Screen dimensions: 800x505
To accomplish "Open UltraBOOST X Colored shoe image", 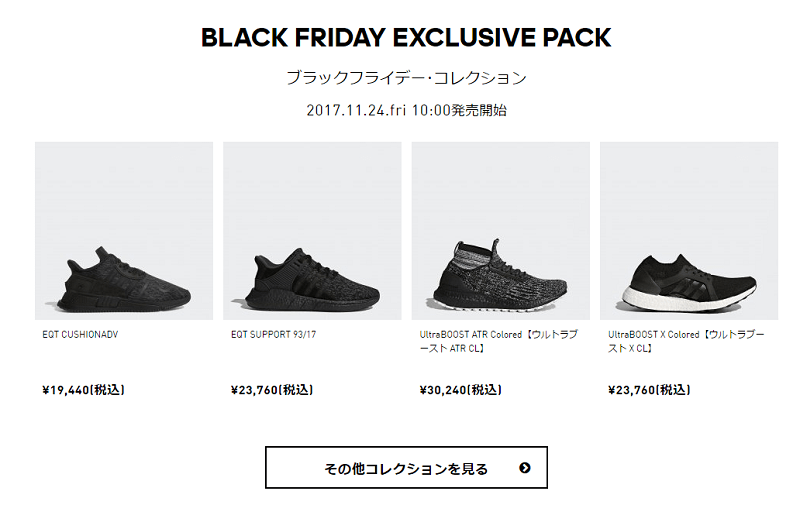I will click(x=689, y=231).
